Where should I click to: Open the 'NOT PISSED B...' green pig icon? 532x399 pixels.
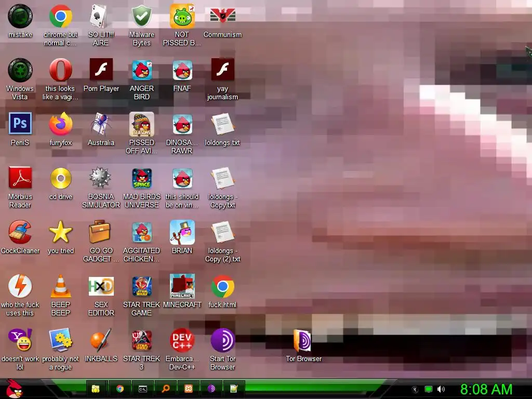pos(182,16)
